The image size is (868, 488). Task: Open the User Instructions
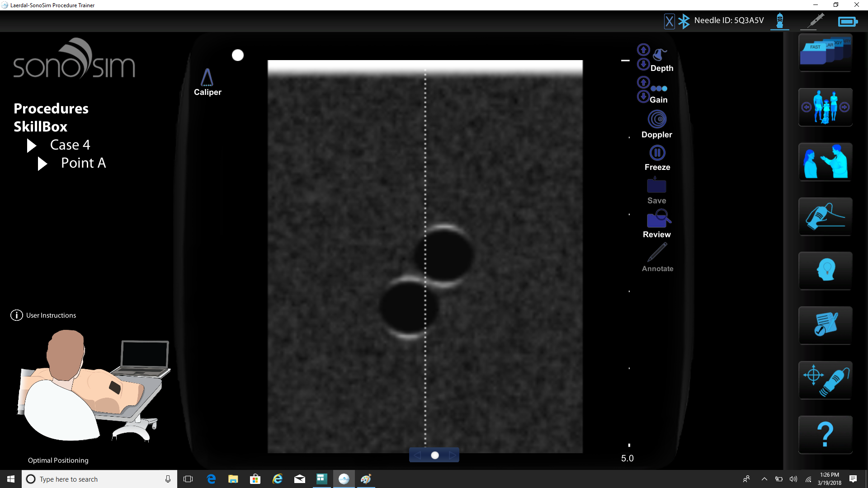pyautogui.click(x=43, y=315)
